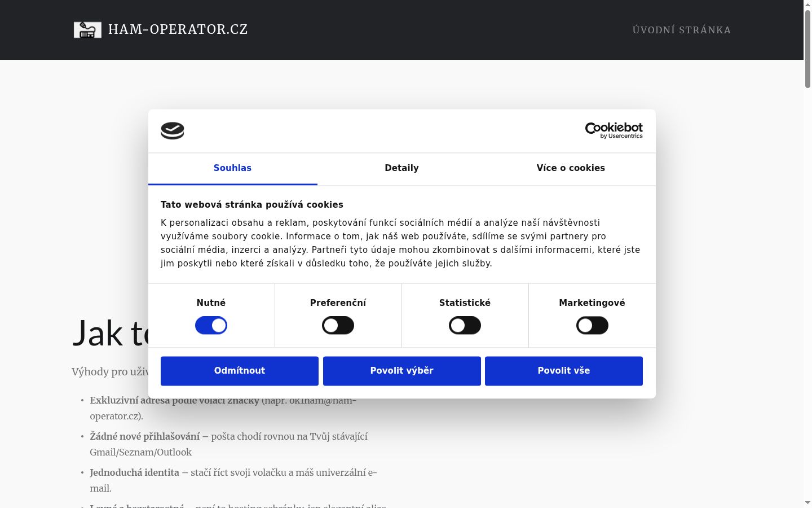The width and height of the screenshot is (812, 508).
Task: Open the Detaily tab
Action: [401, 168]
